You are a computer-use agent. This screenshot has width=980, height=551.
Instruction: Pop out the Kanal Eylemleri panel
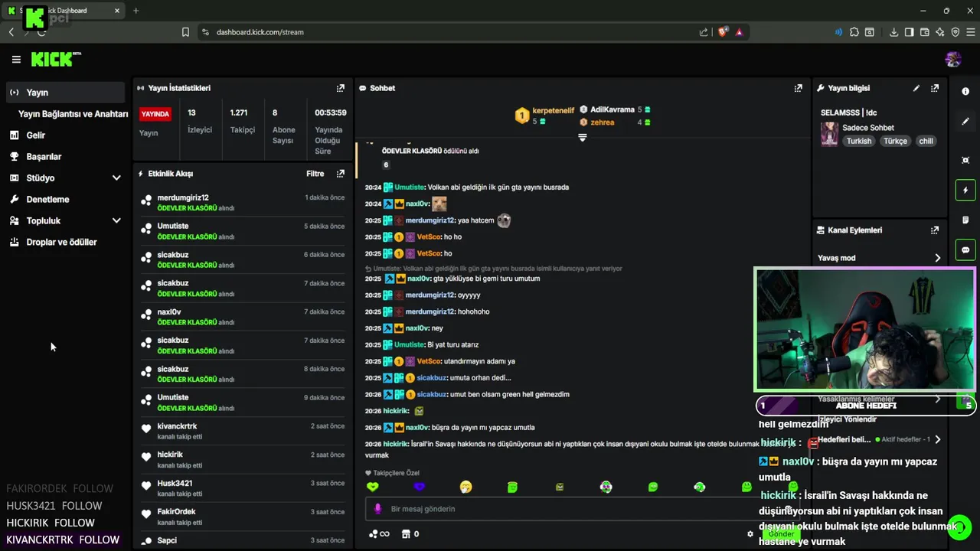pos(935,230)
